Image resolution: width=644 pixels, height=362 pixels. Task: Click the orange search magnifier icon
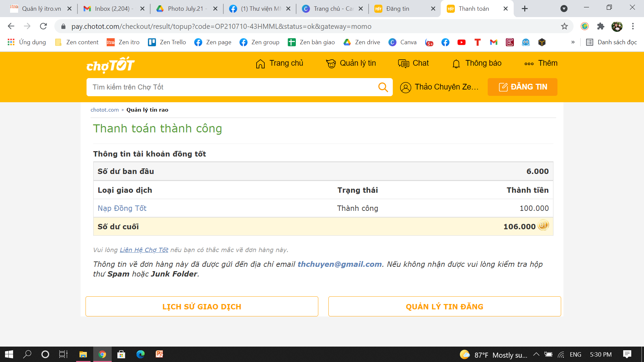(383, 87)
